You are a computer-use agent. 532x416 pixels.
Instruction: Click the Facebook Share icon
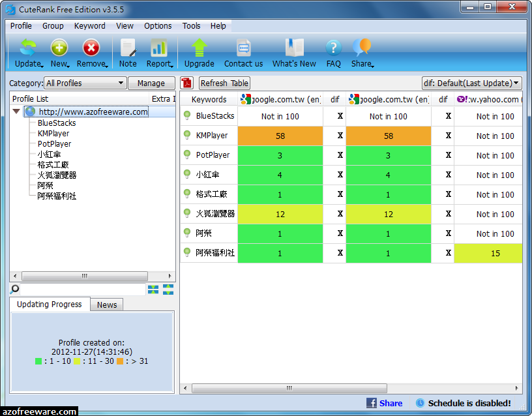[372, 403]
